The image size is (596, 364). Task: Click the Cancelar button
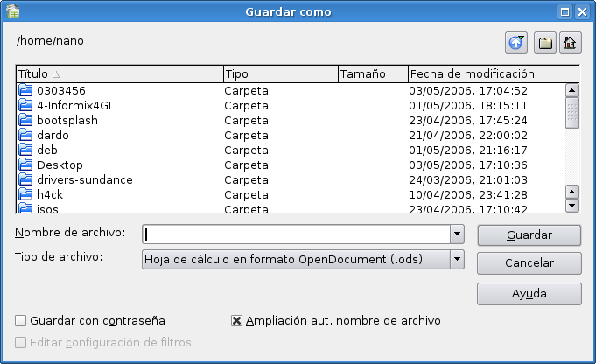[529, 263]
